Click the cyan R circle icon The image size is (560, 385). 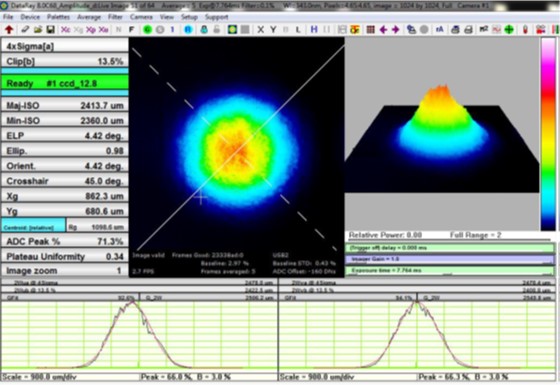188,30
